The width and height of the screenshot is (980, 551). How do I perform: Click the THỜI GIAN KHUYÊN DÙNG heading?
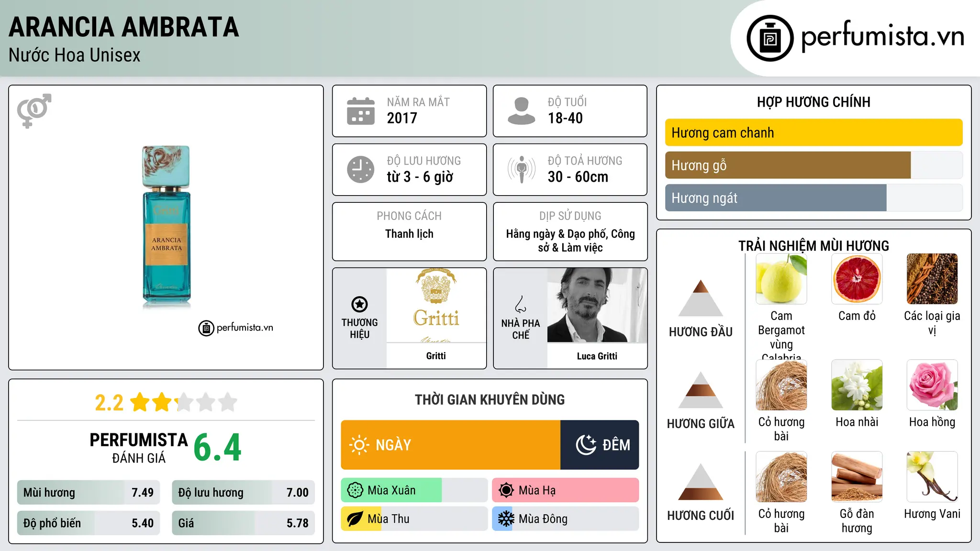click(490, 399)
